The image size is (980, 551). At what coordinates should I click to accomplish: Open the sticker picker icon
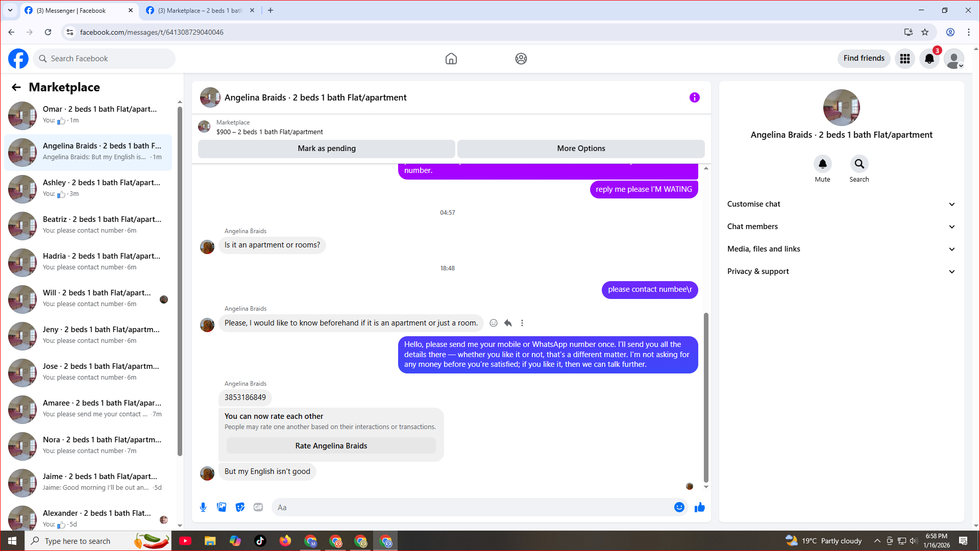pos(240,507)
